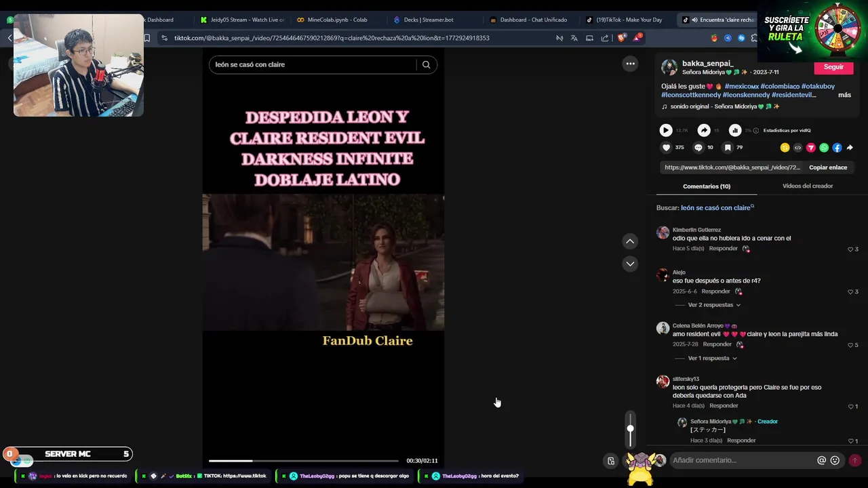
Task: Open bakka_senpai_ avatar picture
Action: tap(669, 67)
